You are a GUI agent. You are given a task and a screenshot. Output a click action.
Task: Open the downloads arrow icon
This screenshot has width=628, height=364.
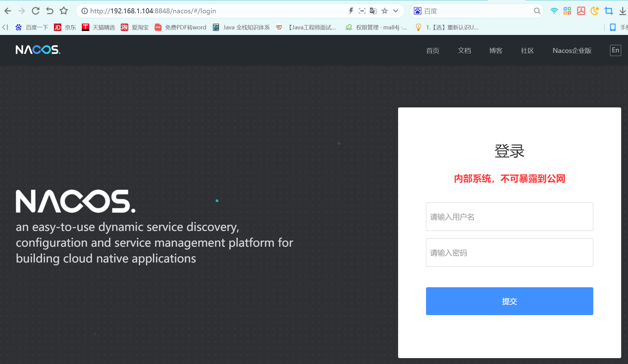click(x=622, y=11)
